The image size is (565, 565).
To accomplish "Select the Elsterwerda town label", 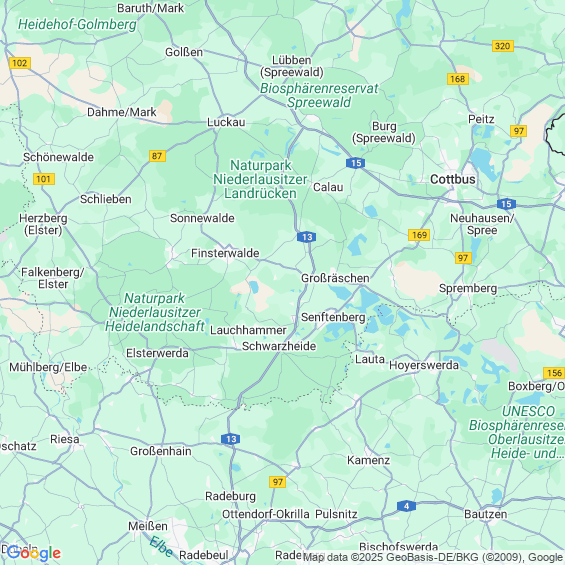I will click(x=157, y=353).
